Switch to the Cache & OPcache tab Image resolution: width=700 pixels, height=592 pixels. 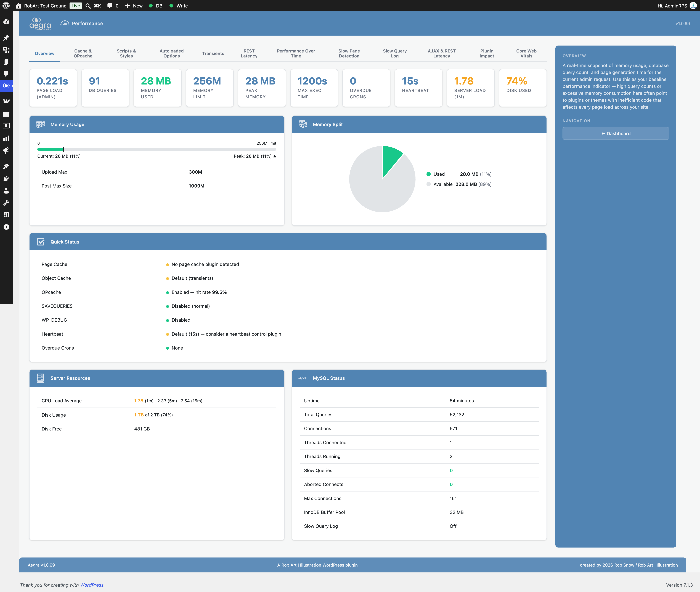[83, 53]
